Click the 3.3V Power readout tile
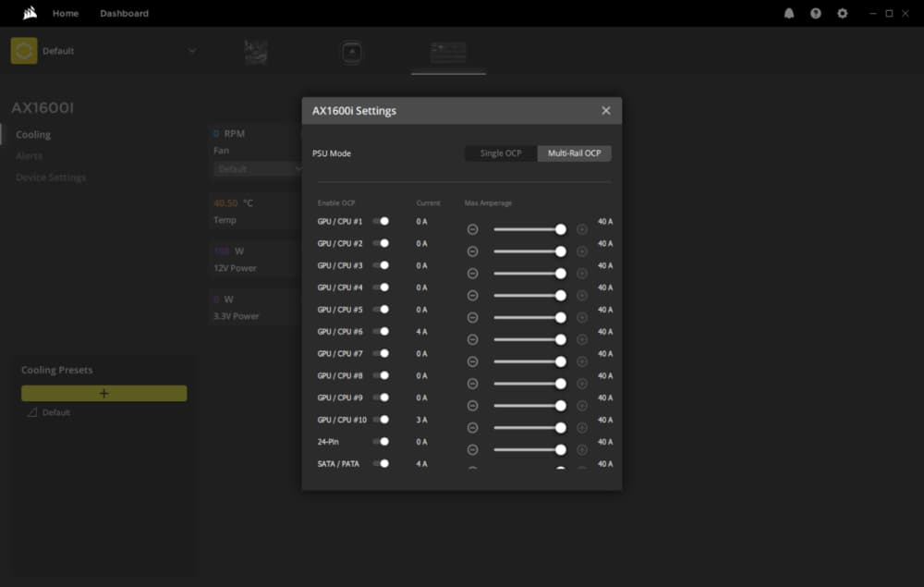This screenshot has width=924, height=587. pos(256,307)
